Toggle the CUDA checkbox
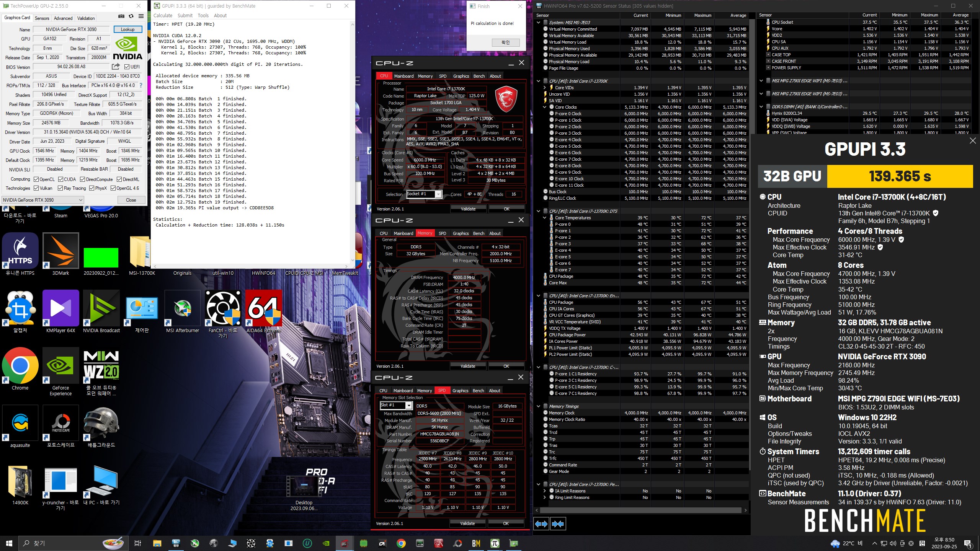Viewport: 980px width, 551px height. (60, 179)
